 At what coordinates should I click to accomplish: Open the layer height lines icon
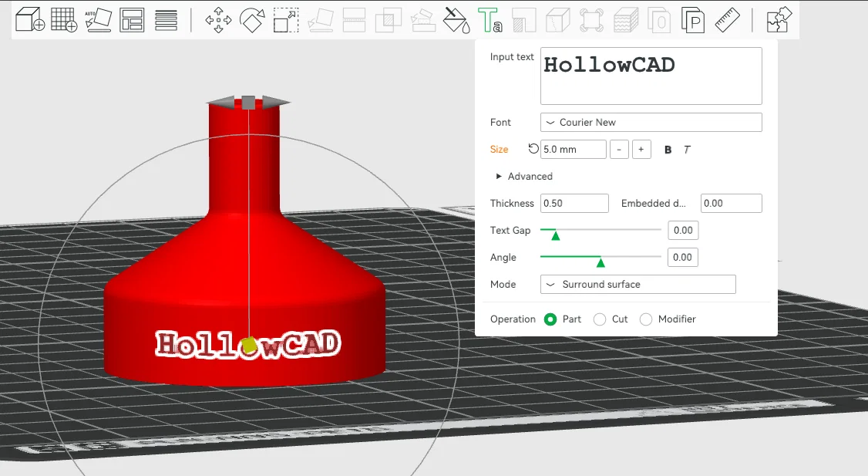[166, 21]
